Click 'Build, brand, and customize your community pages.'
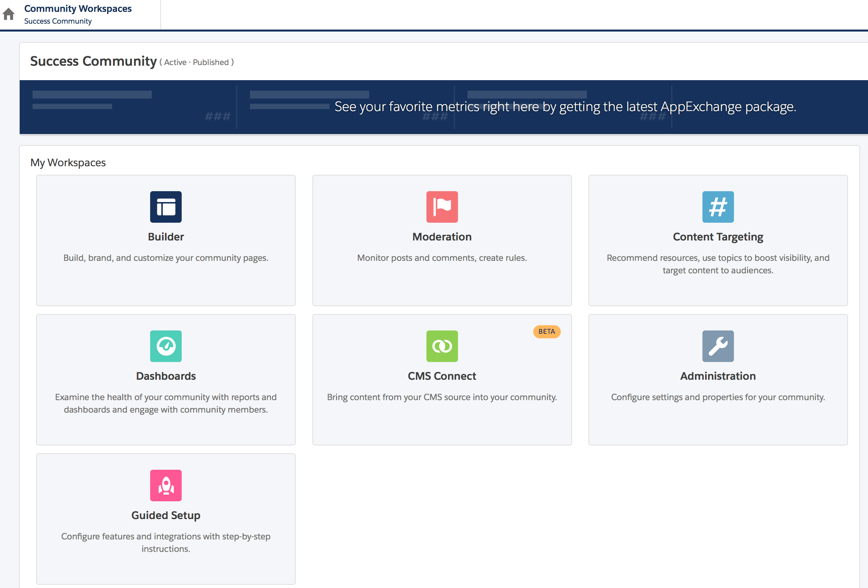 [x=166, y=258]
